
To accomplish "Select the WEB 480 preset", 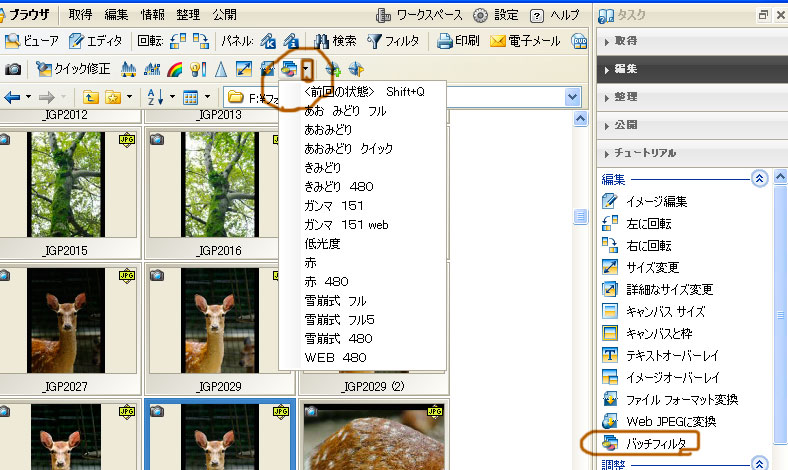I will (x=362, y=358).
